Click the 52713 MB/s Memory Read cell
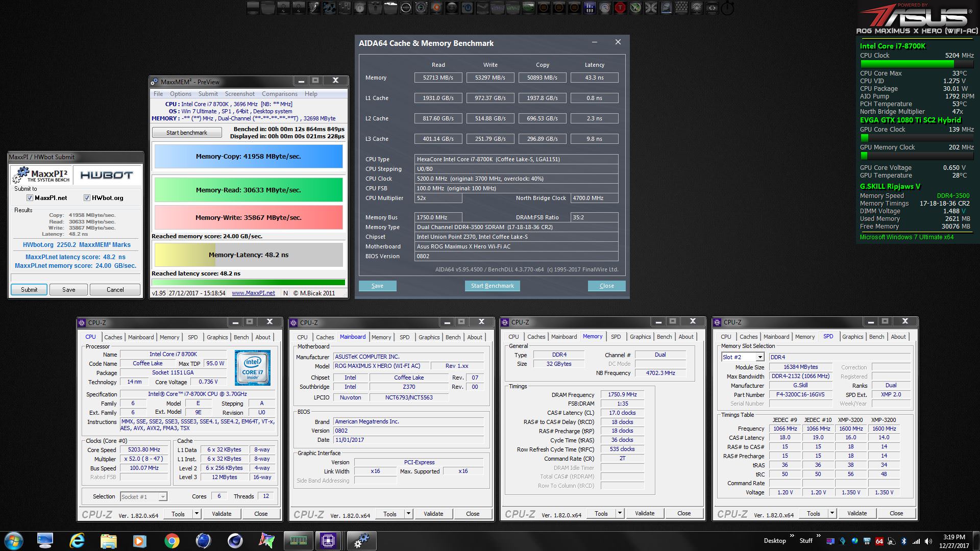The height and width of the screenshot is (551, 980). (438, 78)
